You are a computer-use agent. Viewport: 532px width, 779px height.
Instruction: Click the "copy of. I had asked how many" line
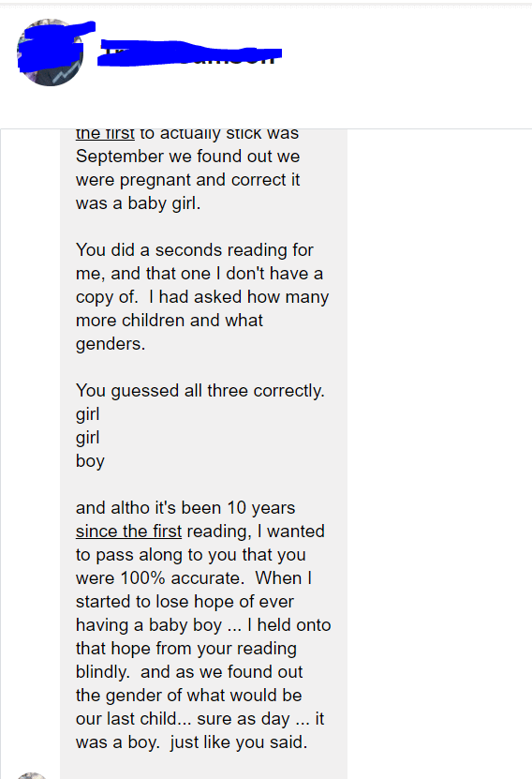pos(202,297)
